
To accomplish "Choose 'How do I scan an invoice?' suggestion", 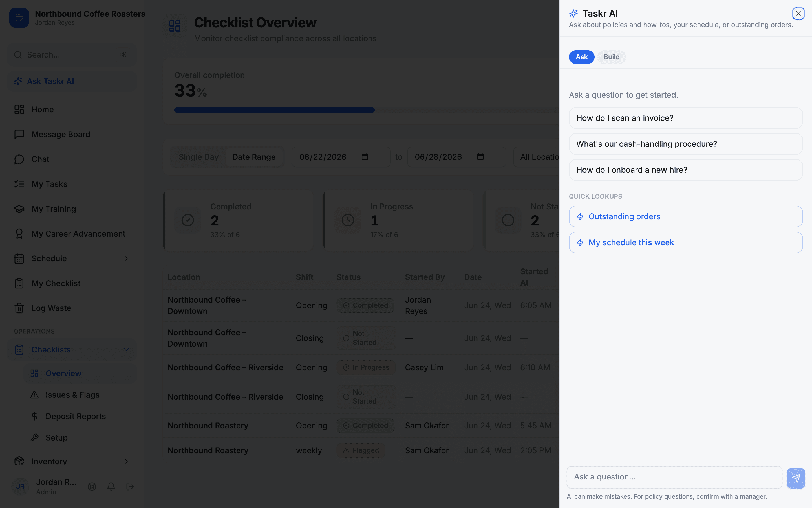I will pyautogui.click(x=685, y=118).
